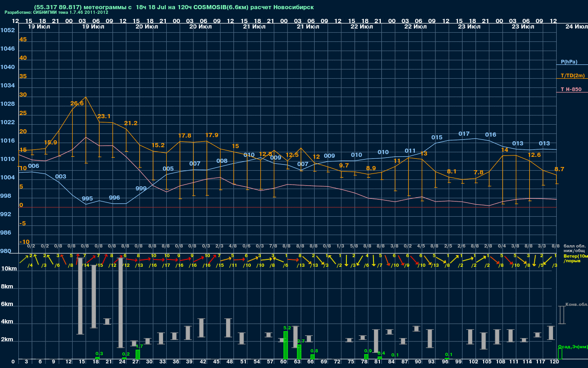This screenshot has width=588, height=368.
Task: Select the pressure label 005
Action: pyautogui.click(x=168, y=169)
